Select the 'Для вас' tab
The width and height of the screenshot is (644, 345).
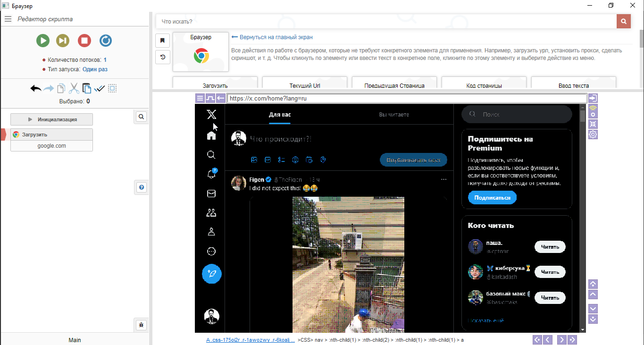click(279, 115)
